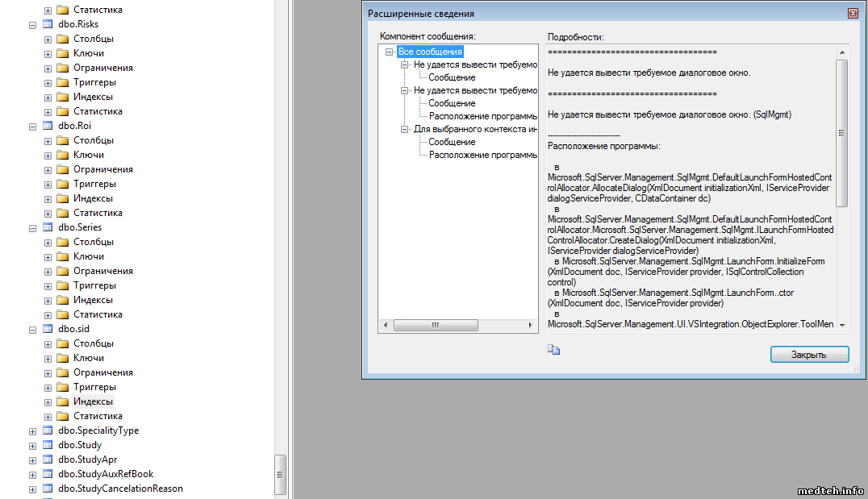Select first Сообщение item in message tree
Screen dimensions: 868x499
pyautogui.click(x=452, y=77)
